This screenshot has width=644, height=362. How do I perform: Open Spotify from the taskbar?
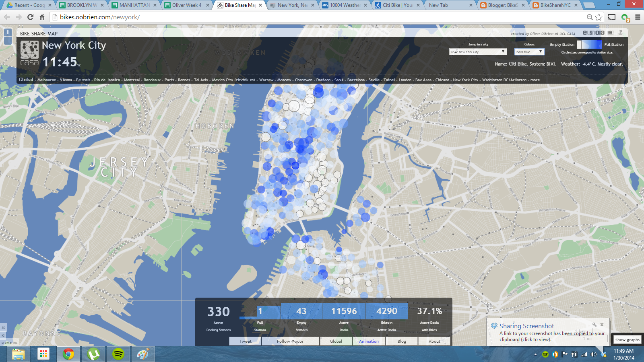coord(118,354)
